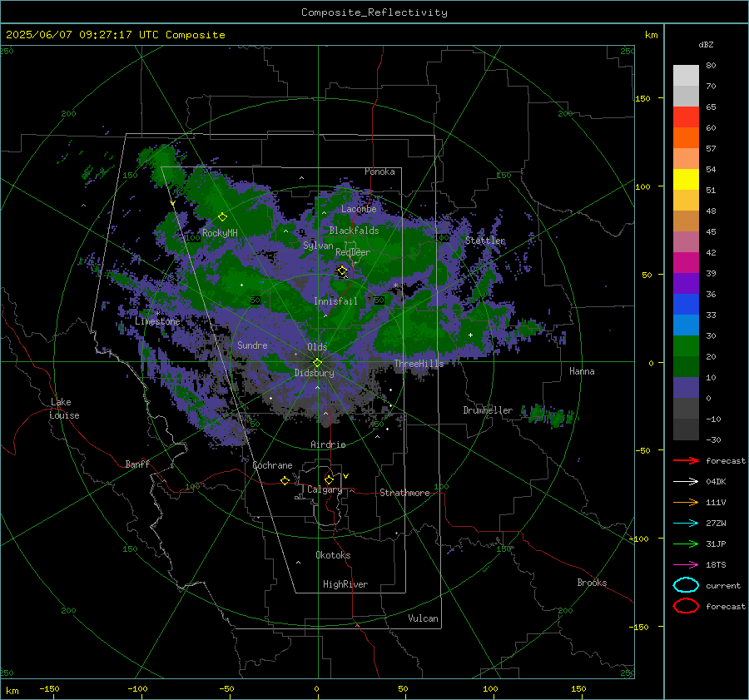Click the Hanna town label
Screen dimensions: 749x700
(582, 371)
